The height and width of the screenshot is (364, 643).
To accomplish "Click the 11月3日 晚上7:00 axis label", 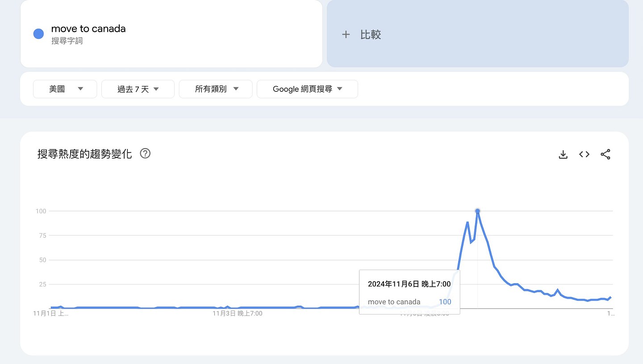I will tap(238, 314).
